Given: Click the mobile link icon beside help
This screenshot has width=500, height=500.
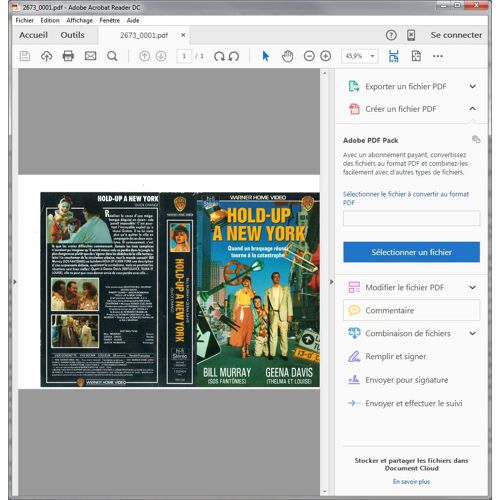Looking at the screenshot, I should pyautogui.click(x=411, y=35).
